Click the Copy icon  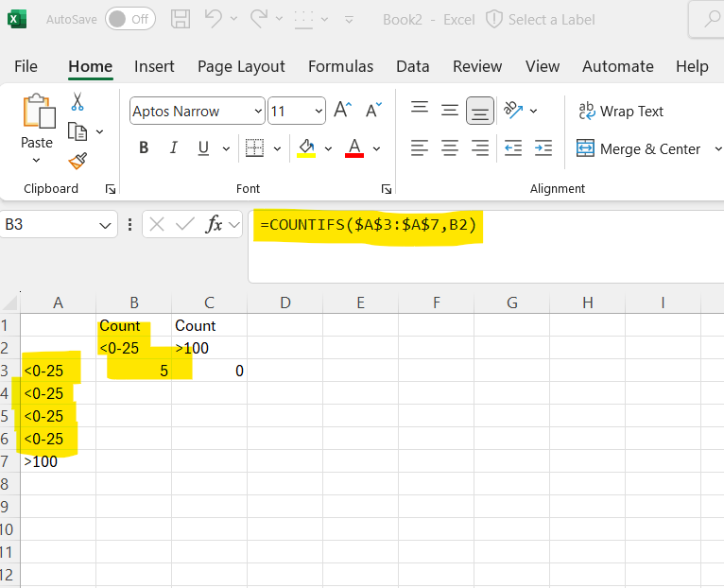[x=78, y=131]
